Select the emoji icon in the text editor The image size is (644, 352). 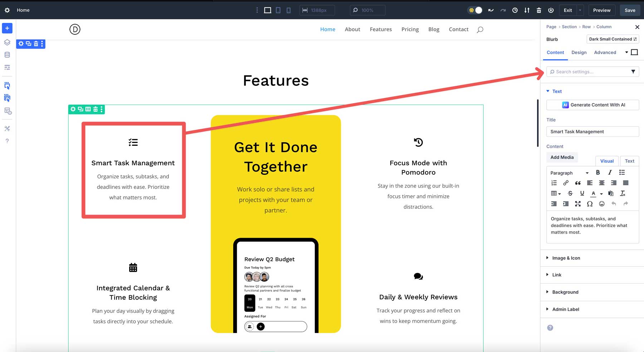(602, 203)
